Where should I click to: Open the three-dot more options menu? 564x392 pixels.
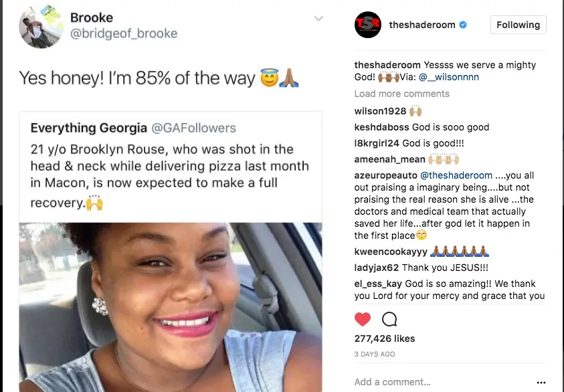[541, 382]
